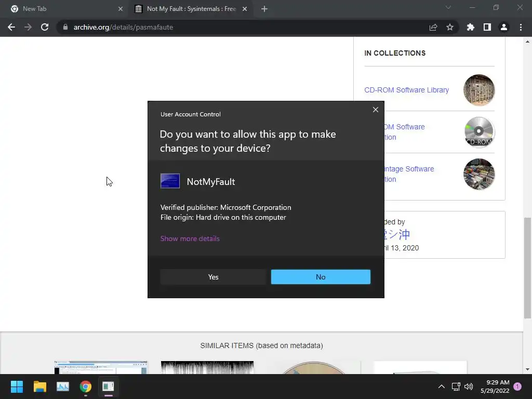The height and width of the screenshot is (399, 532).
Task: Open CD-ROM Software Library link
Action: (406, 90)
